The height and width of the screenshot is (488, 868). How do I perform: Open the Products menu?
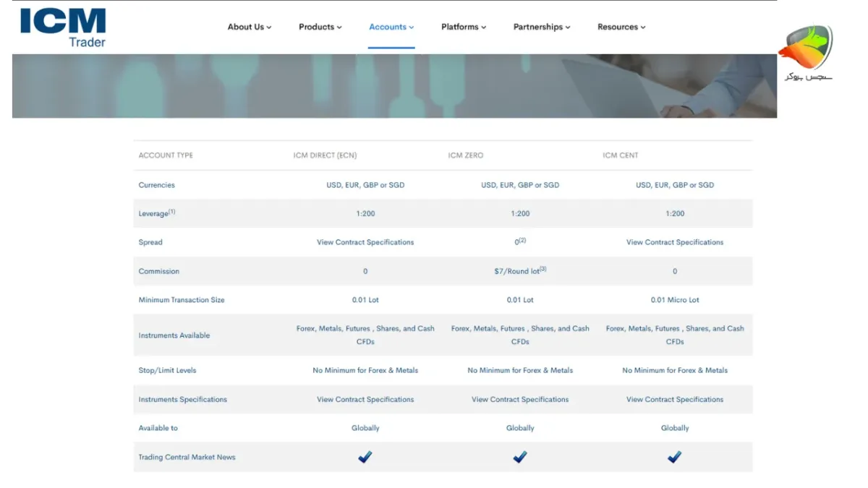click(320, 27)
